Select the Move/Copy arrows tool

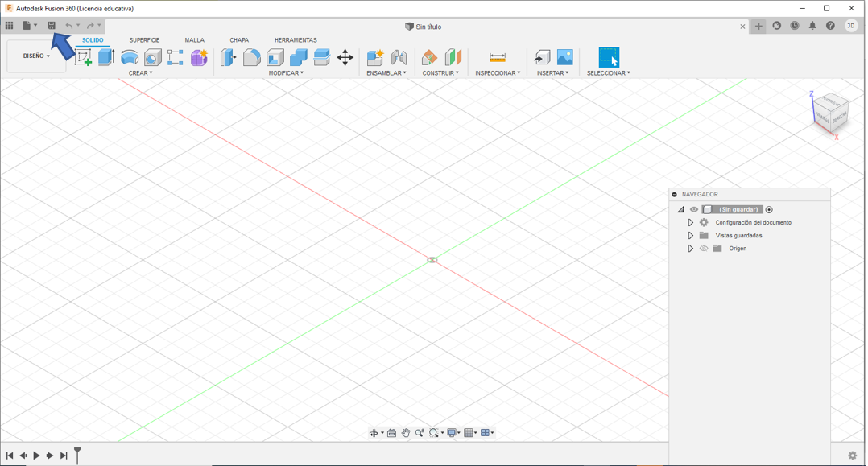[x=345, y=57]
